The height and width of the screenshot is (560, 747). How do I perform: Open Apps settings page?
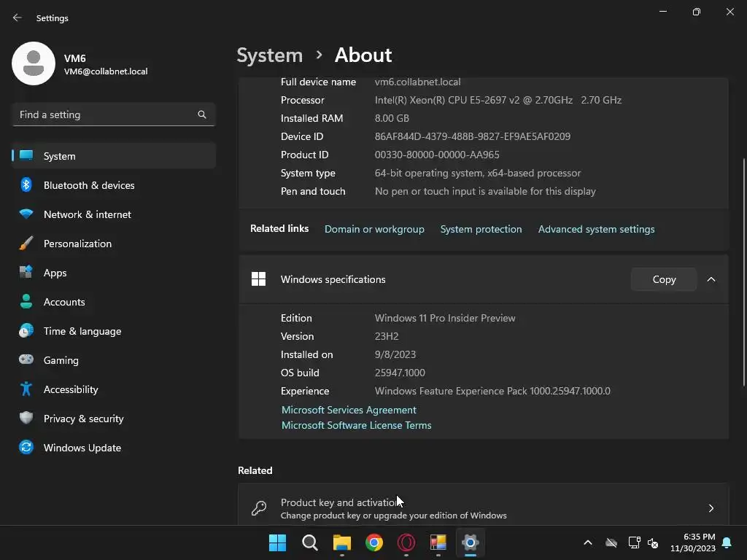[113, 273]
